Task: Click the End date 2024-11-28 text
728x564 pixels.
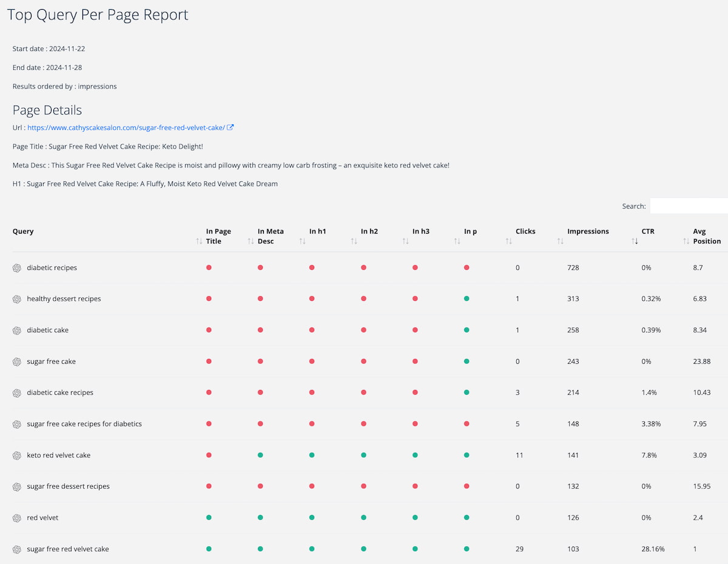Action: 47,67
